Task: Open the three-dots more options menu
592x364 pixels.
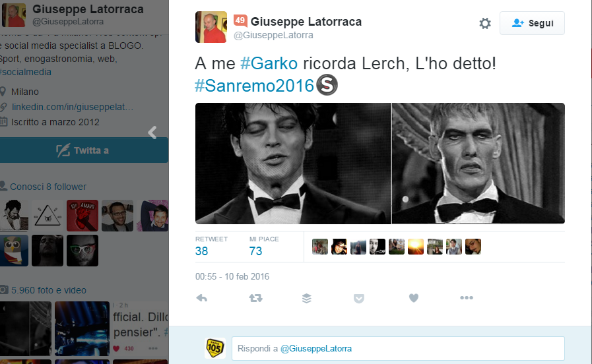Action: pyautogui.click(x=467, y=297)
